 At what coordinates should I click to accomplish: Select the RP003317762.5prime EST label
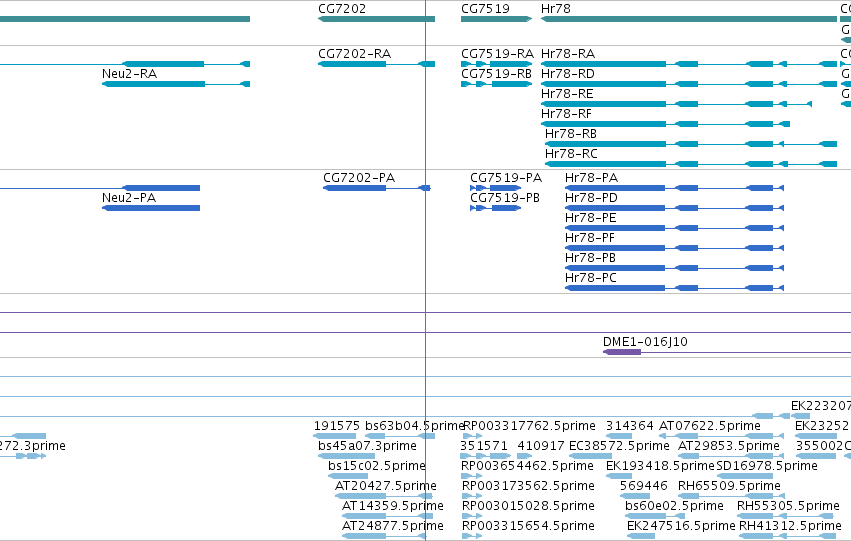click(x=529, y=426)
